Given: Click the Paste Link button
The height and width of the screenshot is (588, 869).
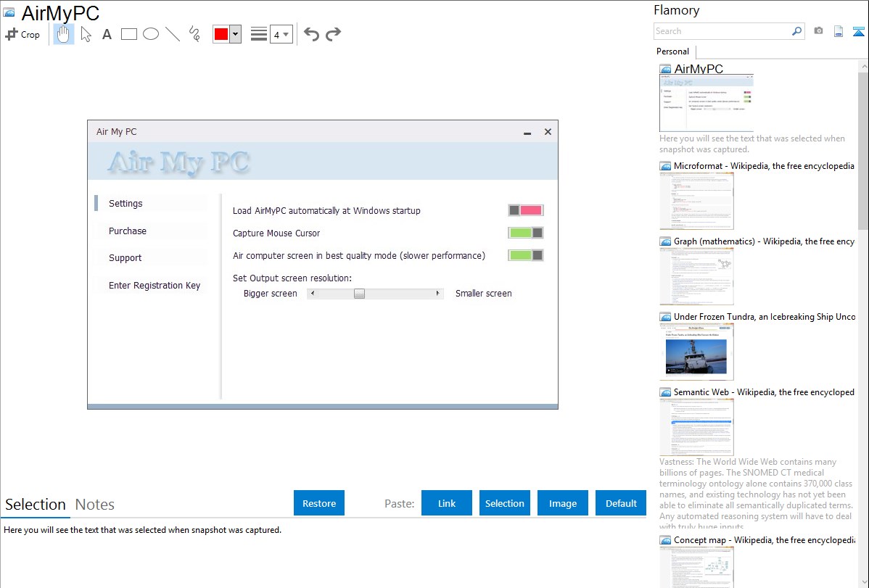Looking at the screenshot, I should 447,503.
